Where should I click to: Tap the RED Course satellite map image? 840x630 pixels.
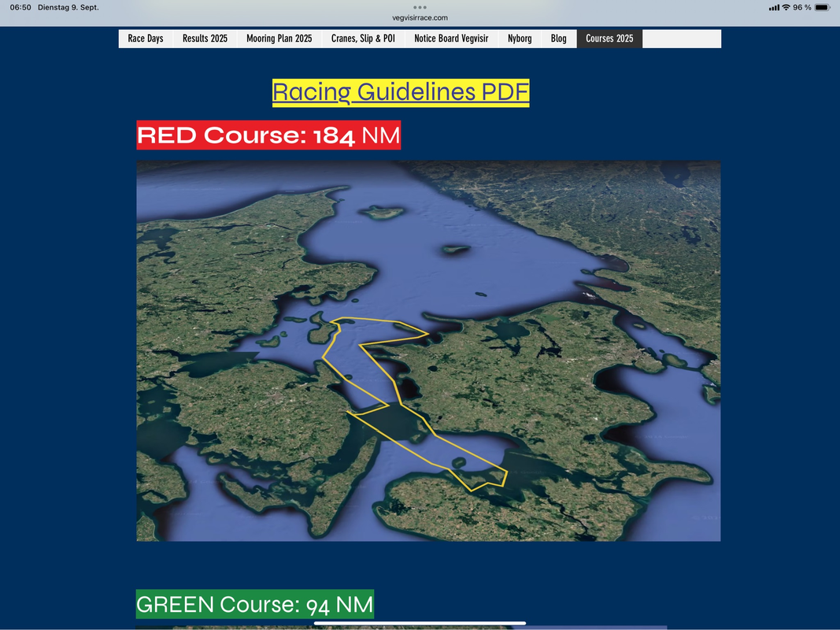[428, 350]
